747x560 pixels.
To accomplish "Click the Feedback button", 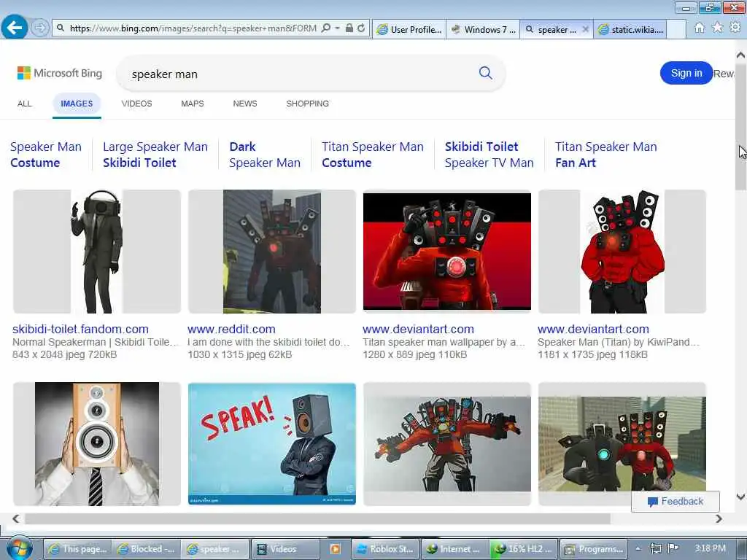I will coord(675,502).
